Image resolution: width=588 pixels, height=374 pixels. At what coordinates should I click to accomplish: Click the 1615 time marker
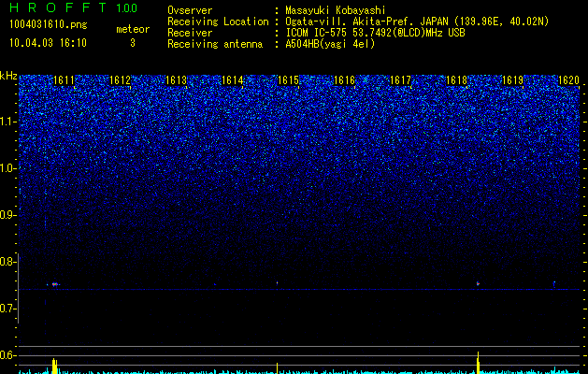click(x=288, y=80)
